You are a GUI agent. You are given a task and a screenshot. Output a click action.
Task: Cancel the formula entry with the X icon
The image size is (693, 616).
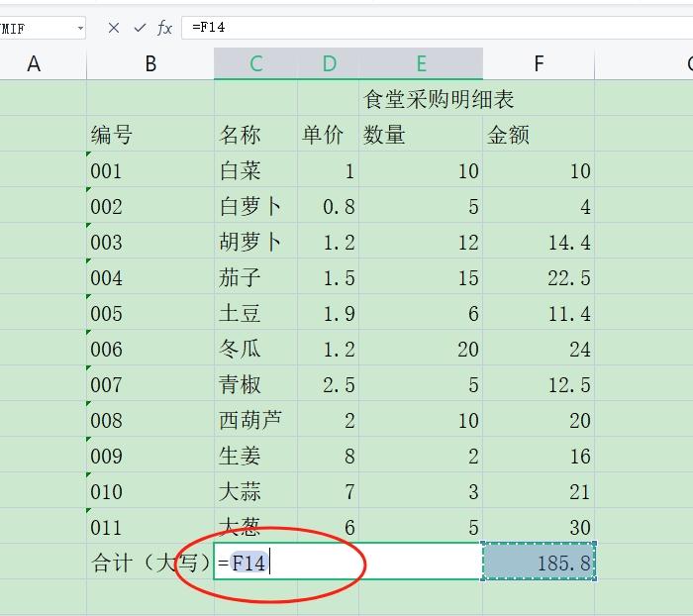114,28
